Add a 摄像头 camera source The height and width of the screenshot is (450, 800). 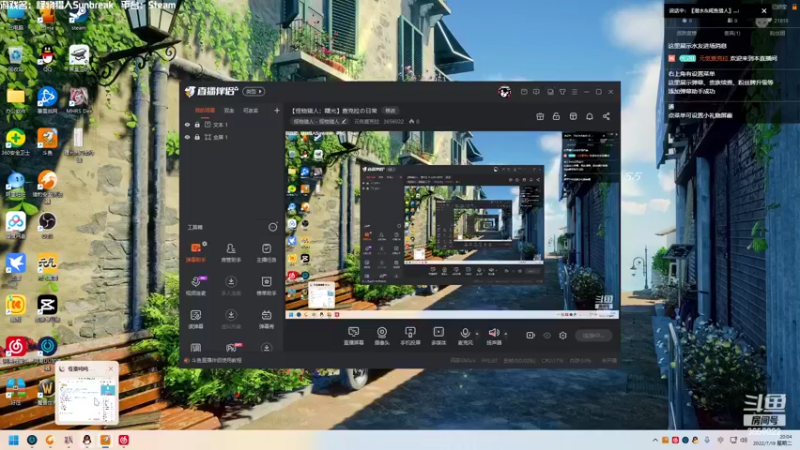point(382,336)
